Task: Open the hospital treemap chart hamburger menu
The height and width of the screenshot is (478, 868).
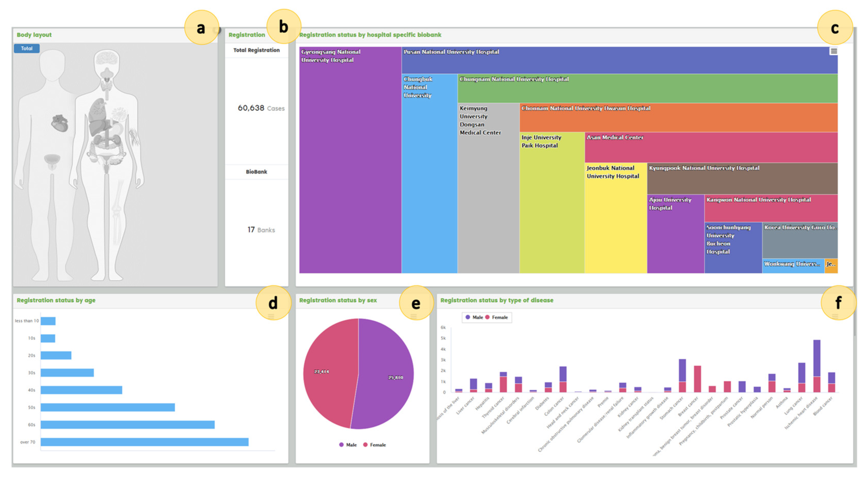Action: (x=833, y=51)
